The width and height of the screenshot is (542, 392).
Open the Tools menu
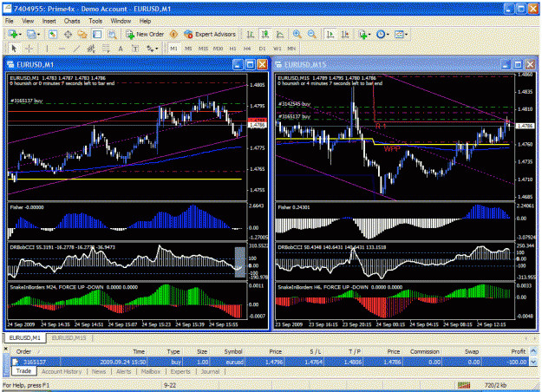(95, 21)
